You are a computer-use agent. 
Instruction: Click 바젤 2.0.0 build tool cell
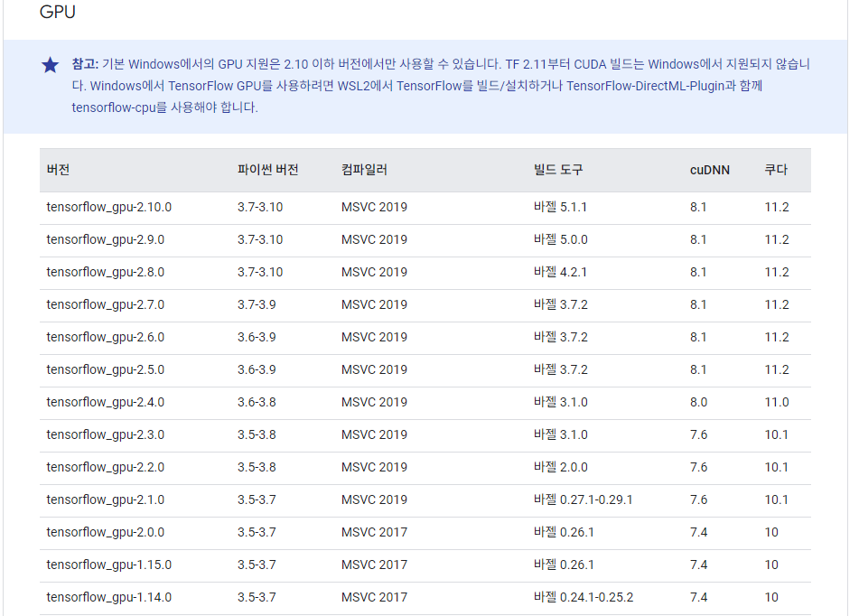(x=560, y=466)
